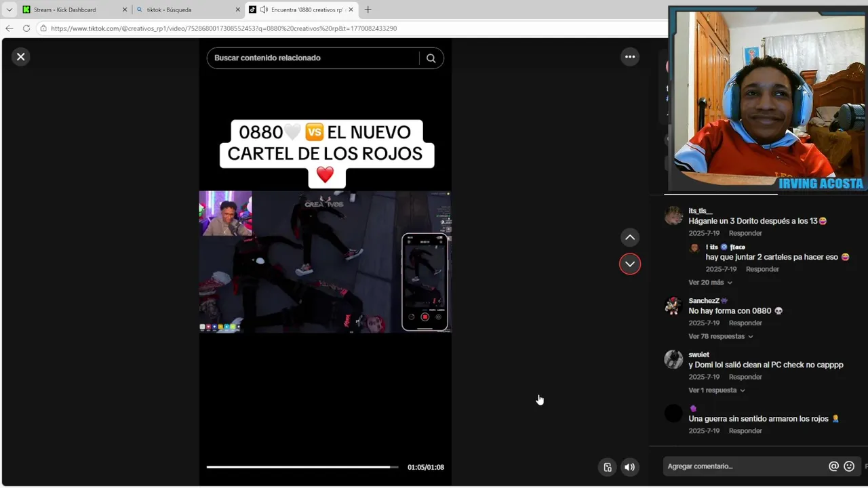Open SanchezZ profile avatar
Screen dimensions: 868x488
(673, 306)
